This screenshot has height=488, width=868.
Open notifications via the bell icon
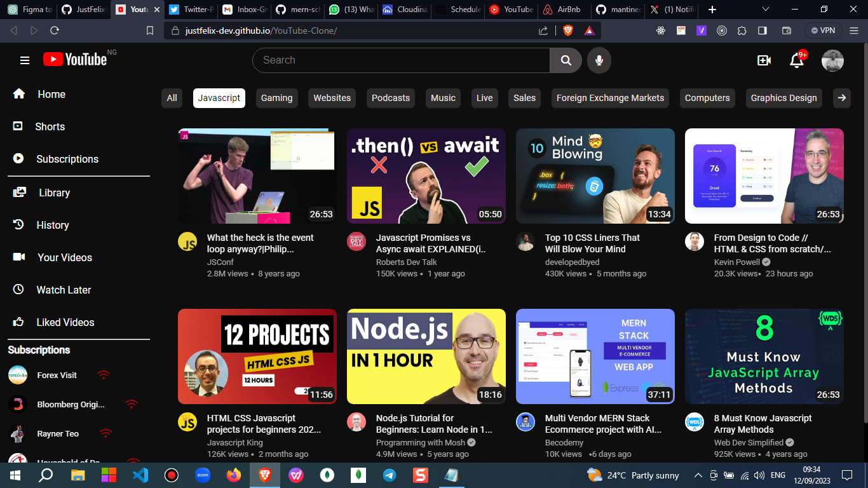(796, 60)
